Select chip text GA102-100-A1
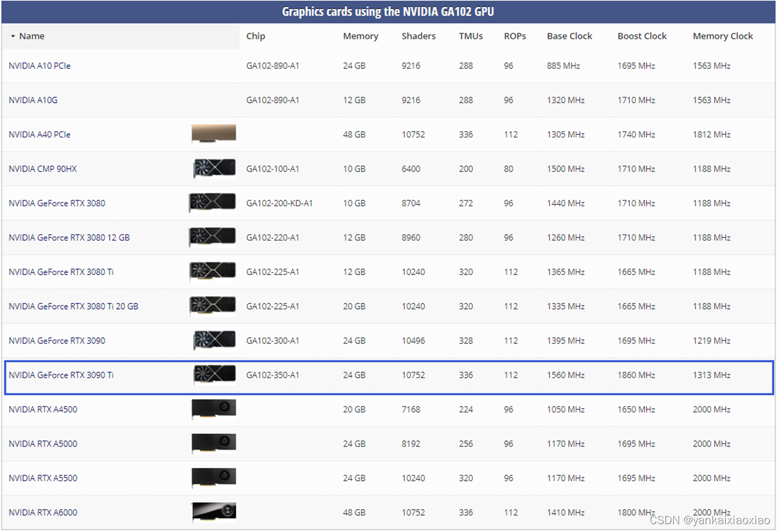This screenshot has width=779, height=532. coord(273,169)
